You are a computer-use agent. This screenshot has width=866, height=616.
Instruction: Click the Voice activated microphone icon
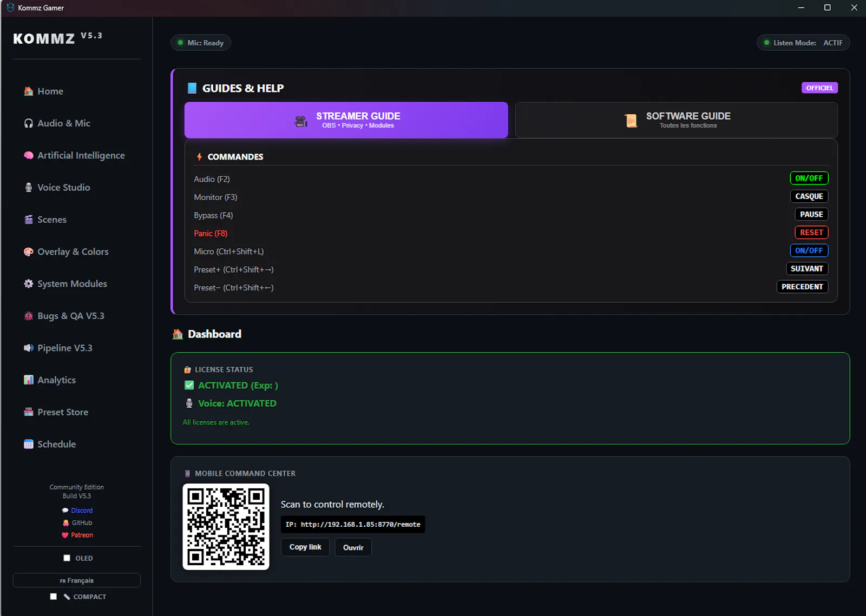pyautogui.click(x=189, y=403)
